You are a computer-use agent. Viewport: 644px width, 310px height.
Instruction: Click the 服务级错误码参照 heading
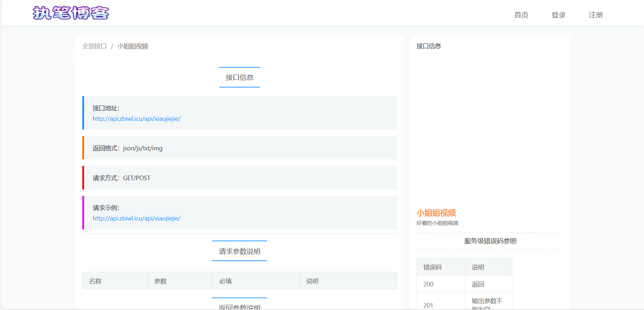(x=490, y=241)
